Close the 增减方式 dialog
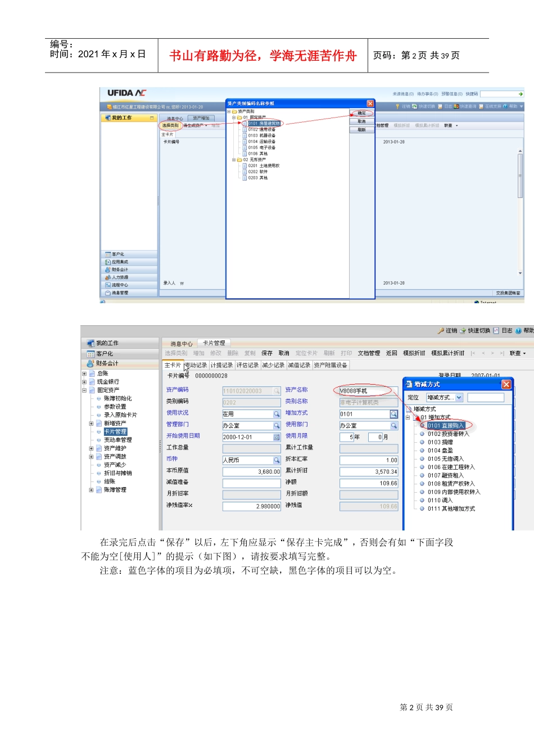 click(x=506, y=384)
